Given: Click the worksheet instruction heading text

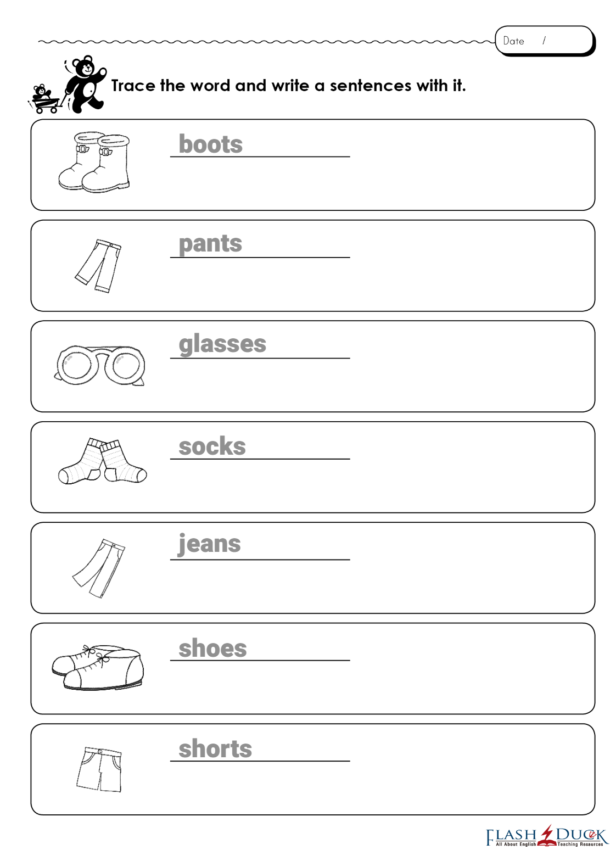Looking at the screenshot, I should coord(288,86).
